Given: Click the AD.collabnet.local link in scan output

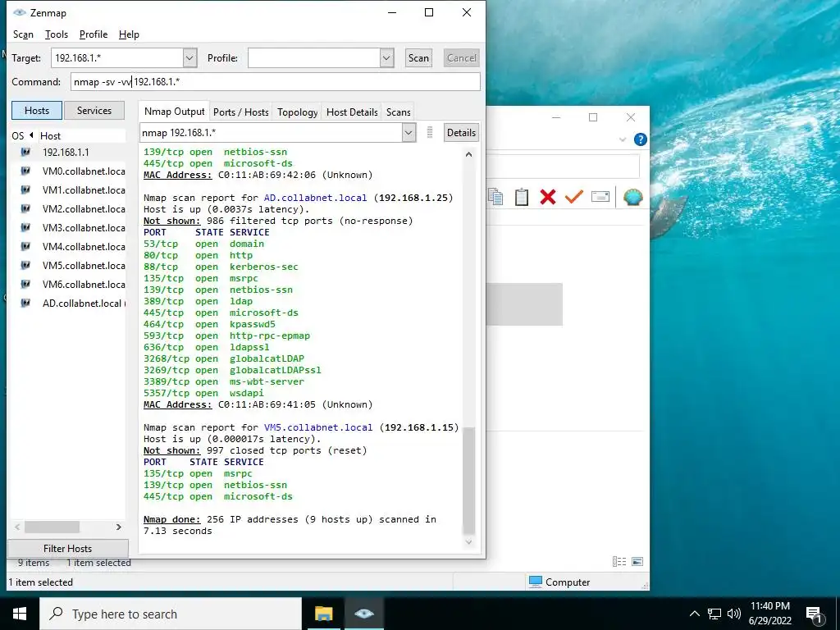Looking at the screenshot, I should point(316,198).
